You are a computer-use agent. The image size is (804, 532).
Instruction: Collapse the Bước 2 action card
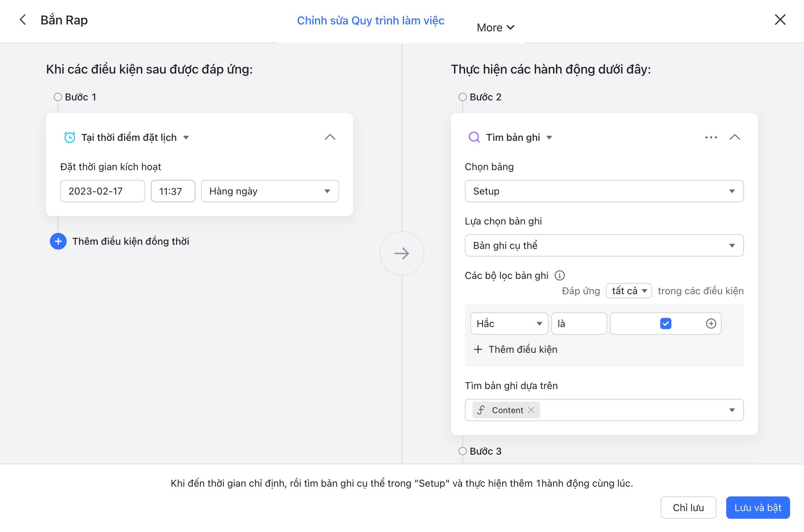[x=735, y=137]
